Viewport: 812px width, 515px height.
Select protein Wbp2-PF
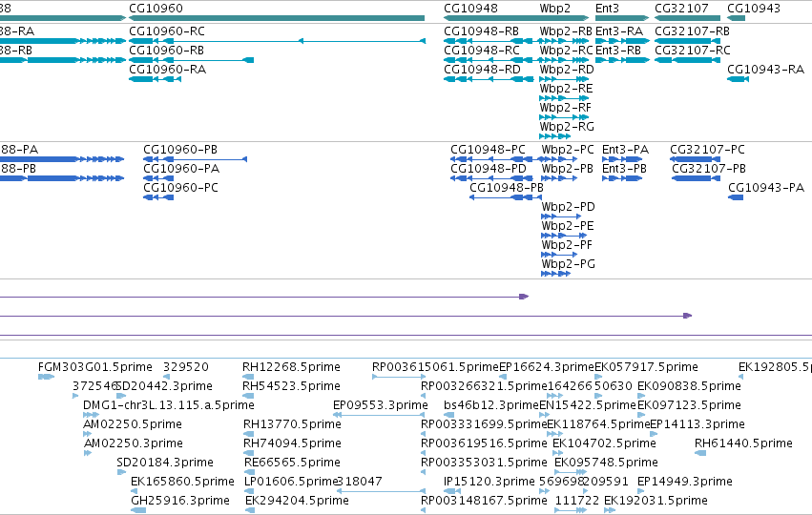coord(567,245)
